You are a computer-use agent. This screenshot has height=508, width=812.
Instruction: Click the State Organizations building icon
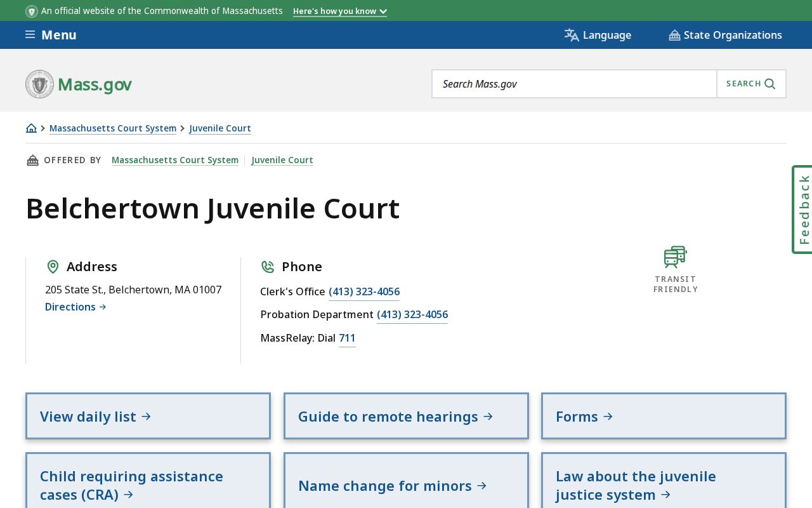[x=674, y=36]
